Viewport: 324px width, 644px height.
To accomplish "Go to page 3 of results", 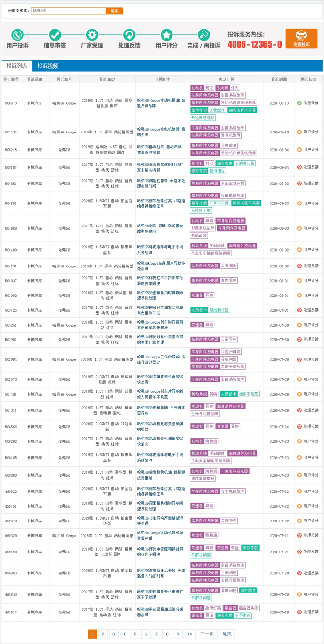I will pos(113,634).
